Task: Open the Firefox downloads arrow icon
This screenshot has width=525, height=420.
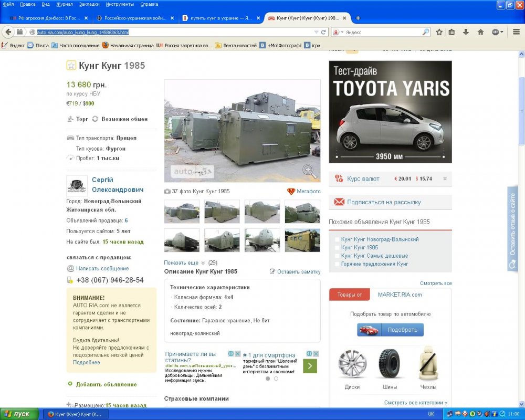Action: point(466,32)
